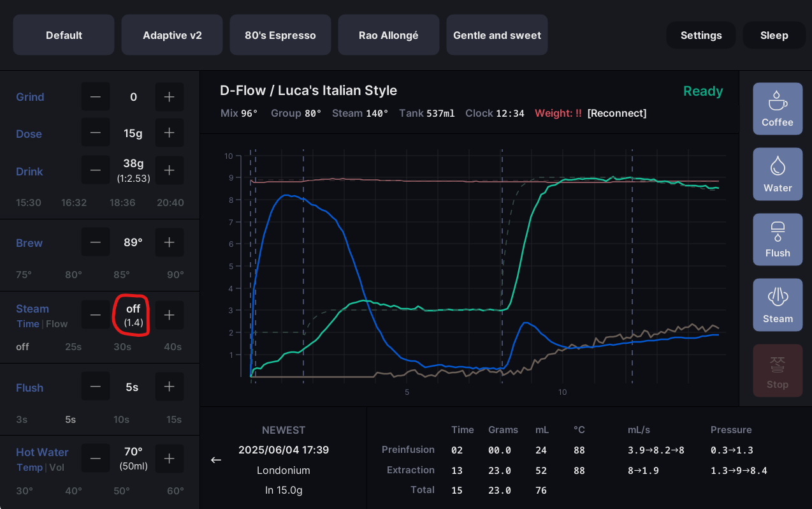Click the Reconnect scale link
The height and width of the screenshot is (509, 812).
[x=617, y=113]
